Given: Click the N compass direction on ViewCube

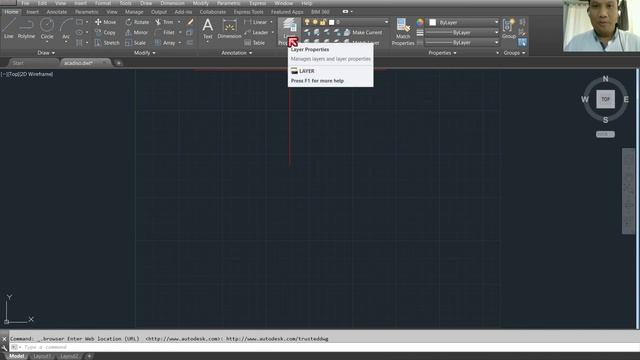Looking at the screenshot, I should tap(605, 78).
